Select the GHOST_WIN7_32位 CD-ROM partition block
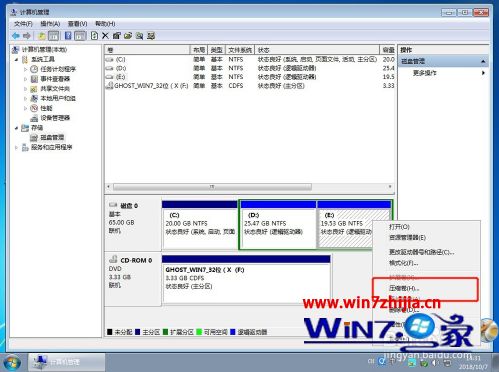499x372 pixels. pyautogui.click(x=246, y=279)
